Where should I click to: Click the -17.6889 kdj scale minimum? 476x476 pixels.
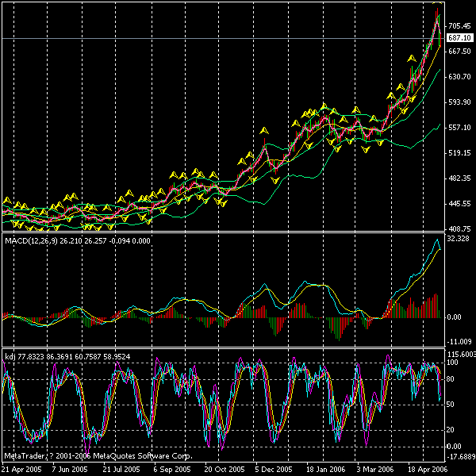[x=461, y=456]
